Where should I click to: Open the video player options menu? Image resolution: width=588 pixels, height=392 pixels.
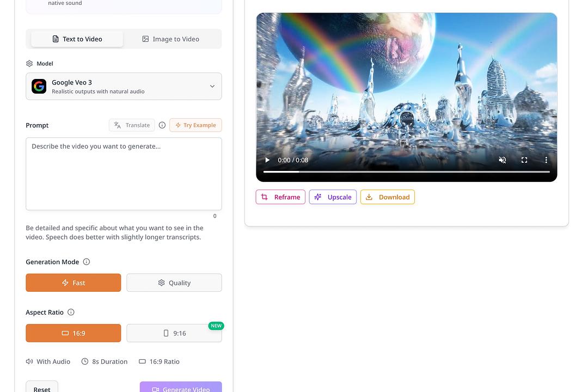point(546,160)
